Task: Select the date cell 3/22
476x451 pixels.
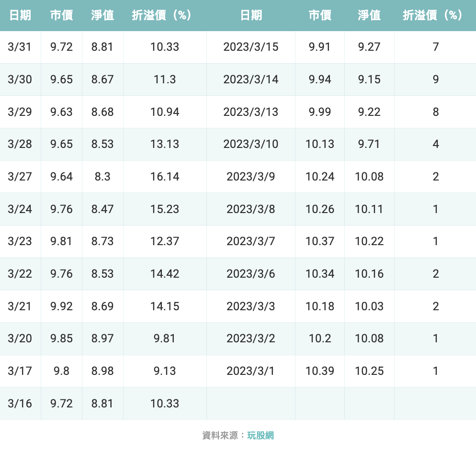Action: pyautogui.click(x=20, y=274)
